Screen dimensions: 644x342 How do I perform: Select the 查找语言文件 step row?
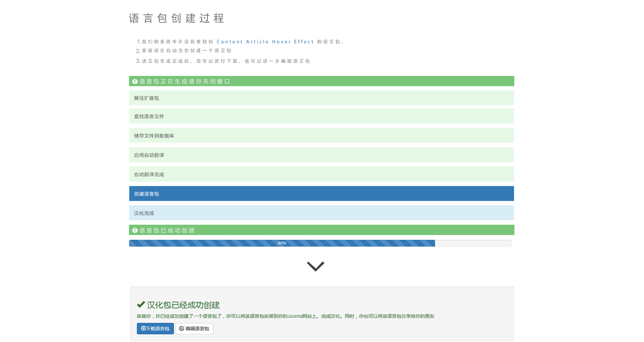click(321, 116)
